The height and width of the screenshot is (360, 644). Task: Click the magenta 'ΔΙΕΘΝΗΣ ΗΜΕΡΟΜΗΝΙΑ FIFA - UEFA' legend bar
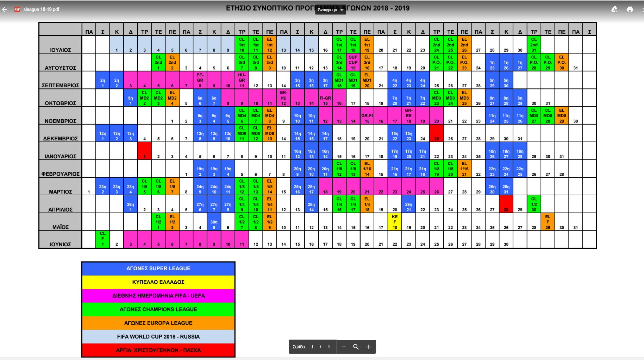158,296
